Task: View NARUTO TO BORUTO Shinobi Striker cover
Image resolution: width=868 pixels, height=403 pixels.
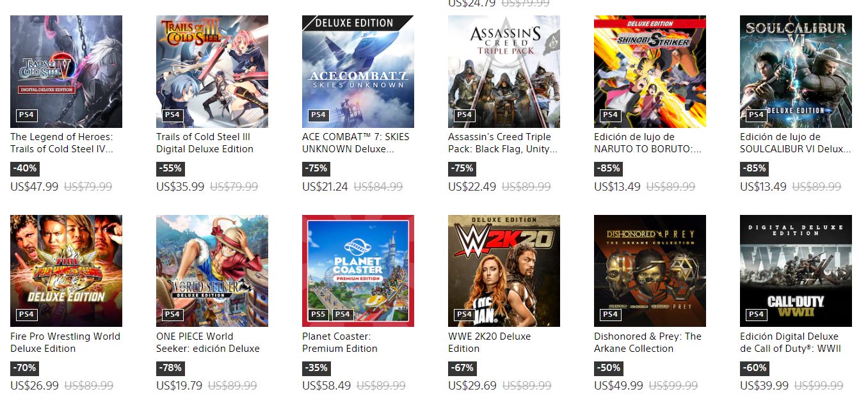Action: pyautogui.click(x=650, y=72)
